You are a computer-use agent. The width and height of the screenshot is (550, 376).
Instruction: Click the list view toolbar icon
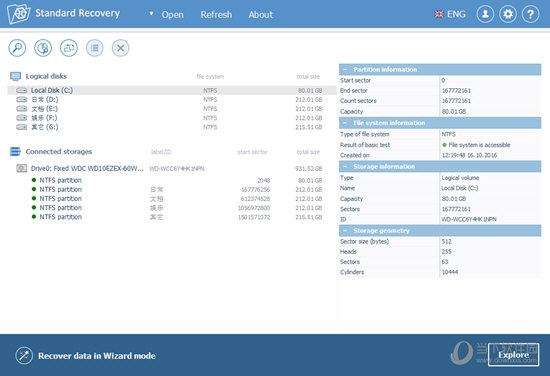coord(95,48)
